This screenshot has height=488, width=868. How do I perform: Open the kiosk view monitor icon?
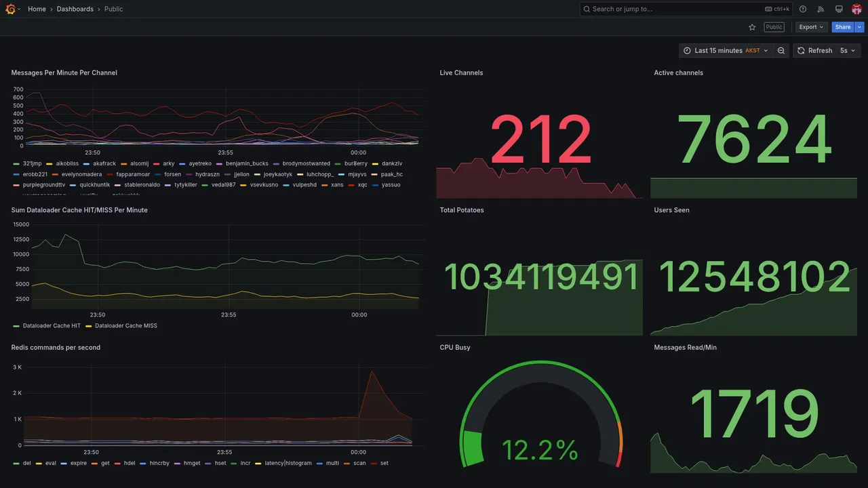point(839,9)
